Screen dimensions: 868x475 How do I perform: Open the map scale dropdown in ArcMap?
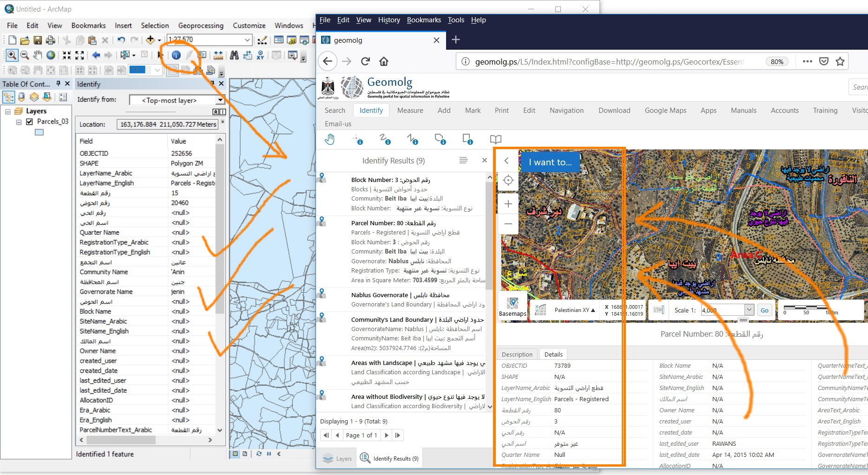[x=248, y=40]
